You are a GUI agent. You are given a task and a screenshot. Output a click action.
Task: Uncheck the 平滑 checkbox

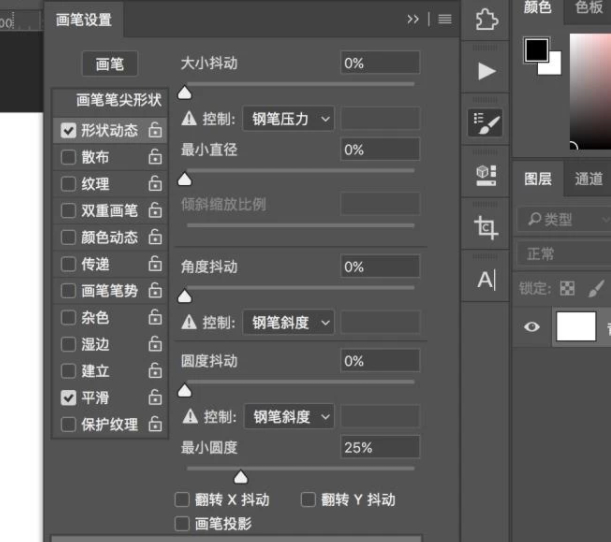68,397
